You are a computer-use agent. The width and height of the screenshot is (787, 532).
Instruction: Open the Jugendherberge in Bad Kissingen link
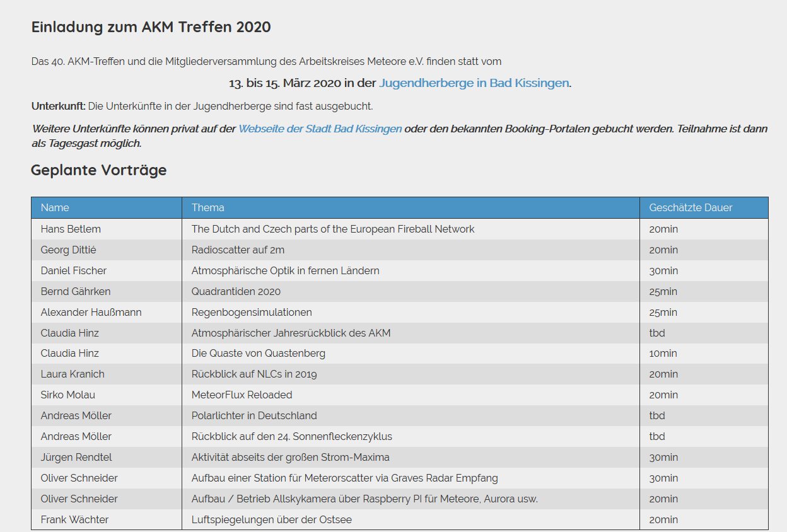click(474, 83)
